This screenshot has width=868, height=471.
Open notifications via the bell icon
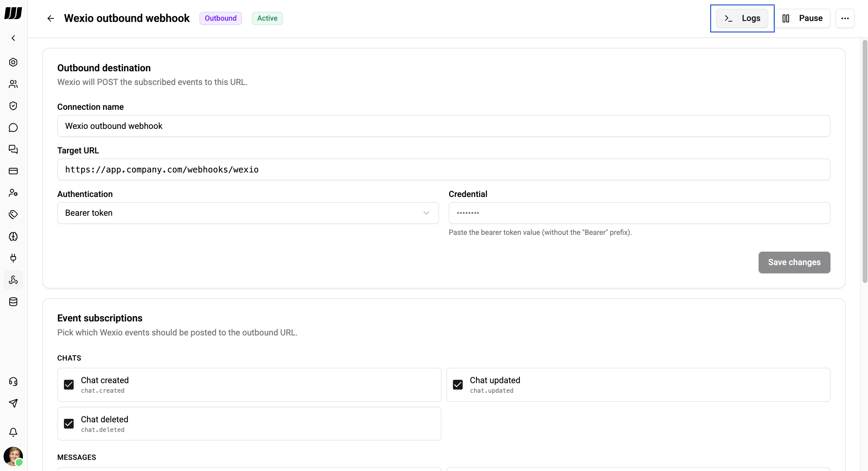click(x=13, y=432)
